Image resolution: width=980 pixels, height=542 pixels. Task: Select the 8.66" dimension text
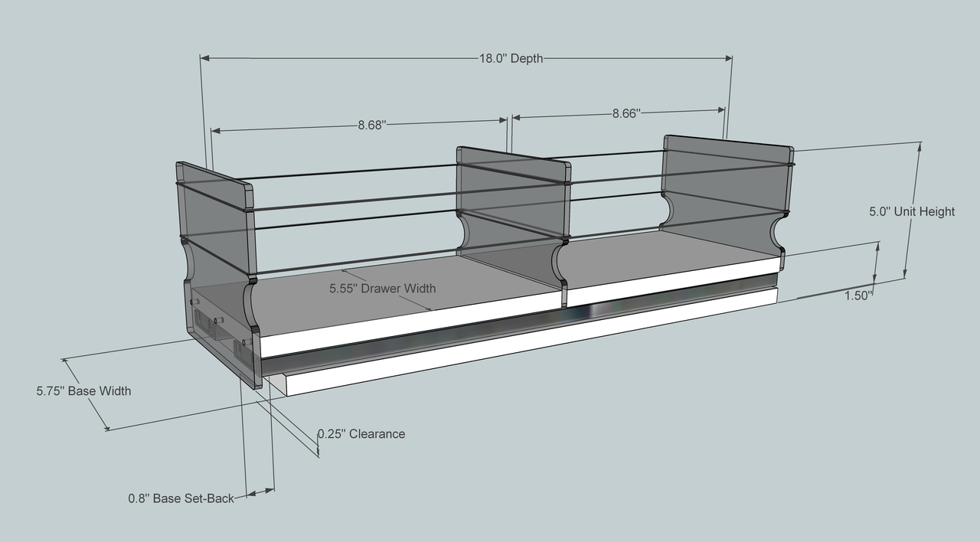[x=626, y=113]
